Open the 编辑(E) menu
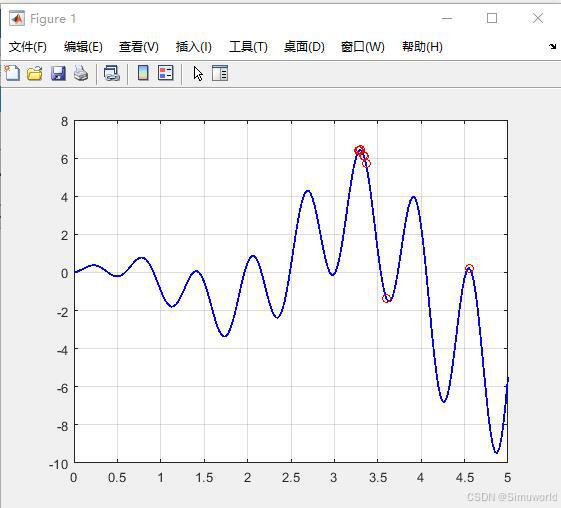The width and height of the screenshot is (561, 508). pyautogui.click(x=83, y=47)
